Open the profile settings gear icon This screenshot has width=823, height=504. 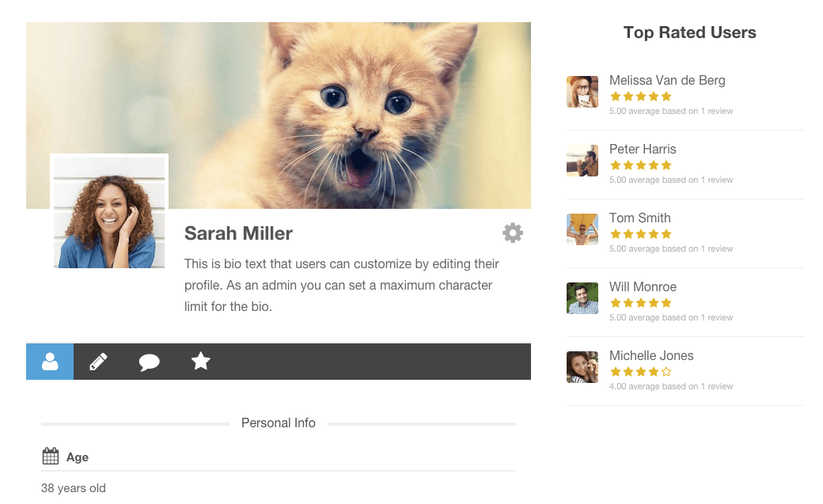[x=513, y=233]
